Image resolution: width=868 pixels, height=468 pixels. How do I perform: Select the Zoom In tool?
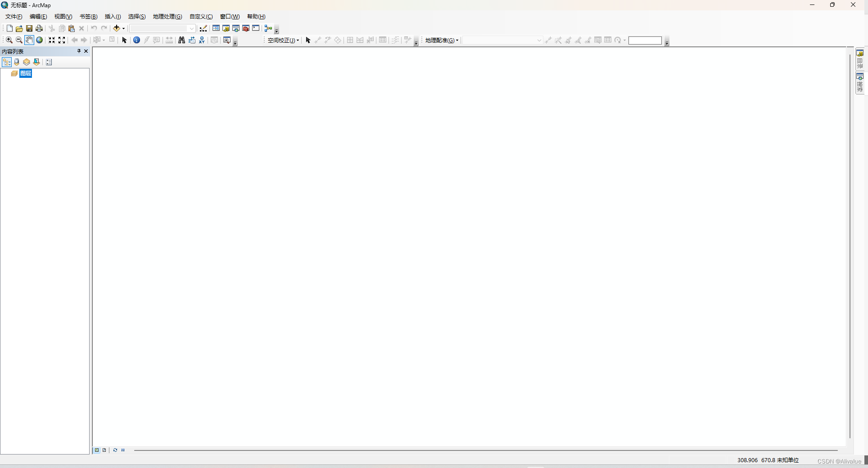[x=9, y=40]
